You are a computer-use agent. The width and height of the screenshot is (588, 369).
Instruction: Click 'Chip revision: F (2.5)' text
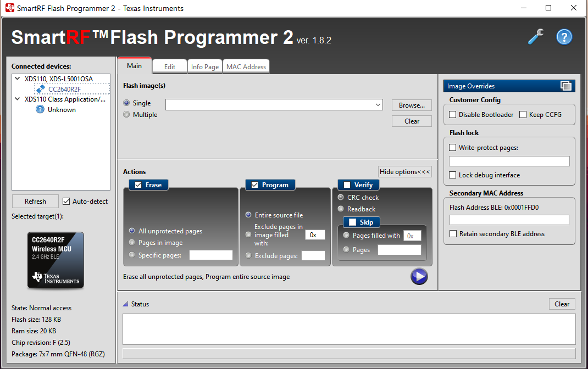coord(41,343)
